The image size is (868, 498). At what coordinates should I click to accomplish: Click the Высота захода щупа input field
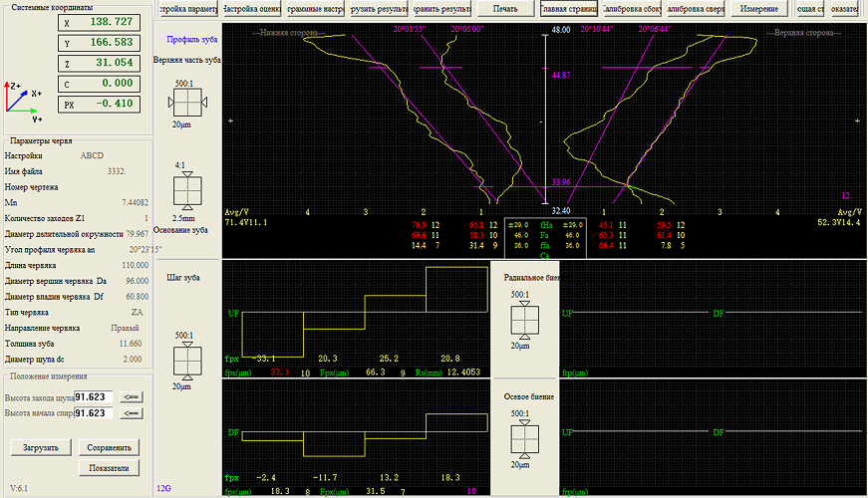94,397
